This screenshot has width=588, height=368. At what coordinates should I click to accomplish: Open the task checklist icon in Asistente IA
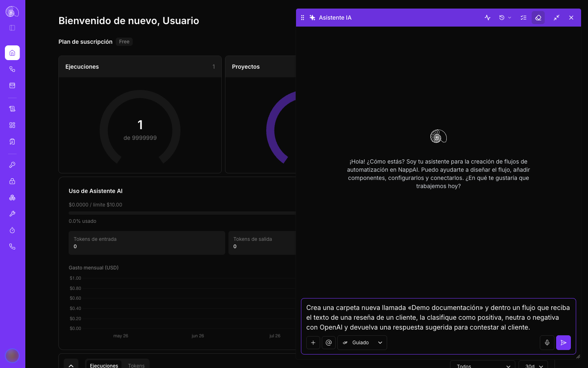(523, 18)
